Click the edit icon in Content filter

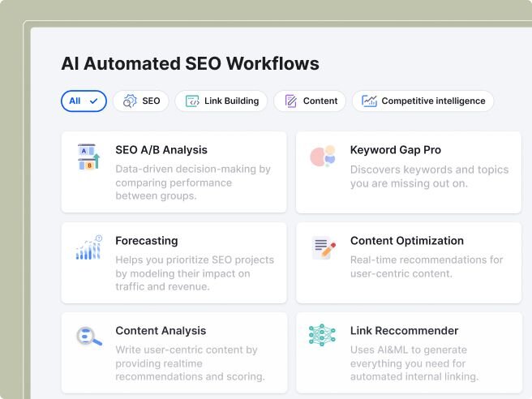click(291, 101)
